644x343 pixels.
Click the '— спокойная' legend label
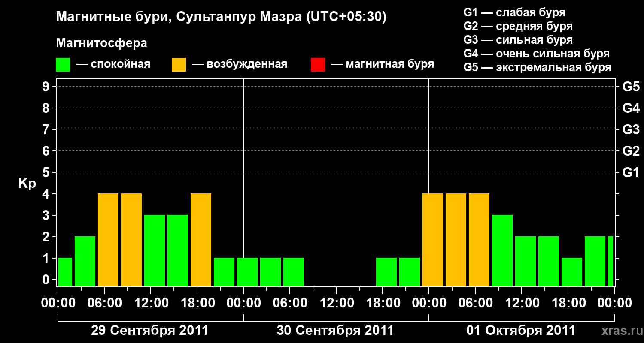point(113,65)
